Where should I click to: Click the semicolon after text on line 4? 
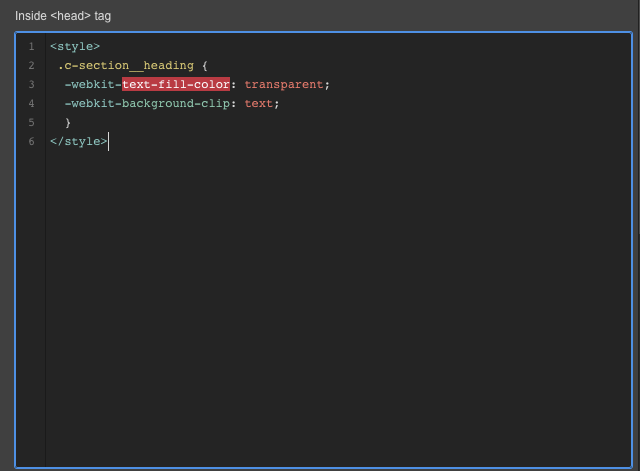click(x=276, y=104)
